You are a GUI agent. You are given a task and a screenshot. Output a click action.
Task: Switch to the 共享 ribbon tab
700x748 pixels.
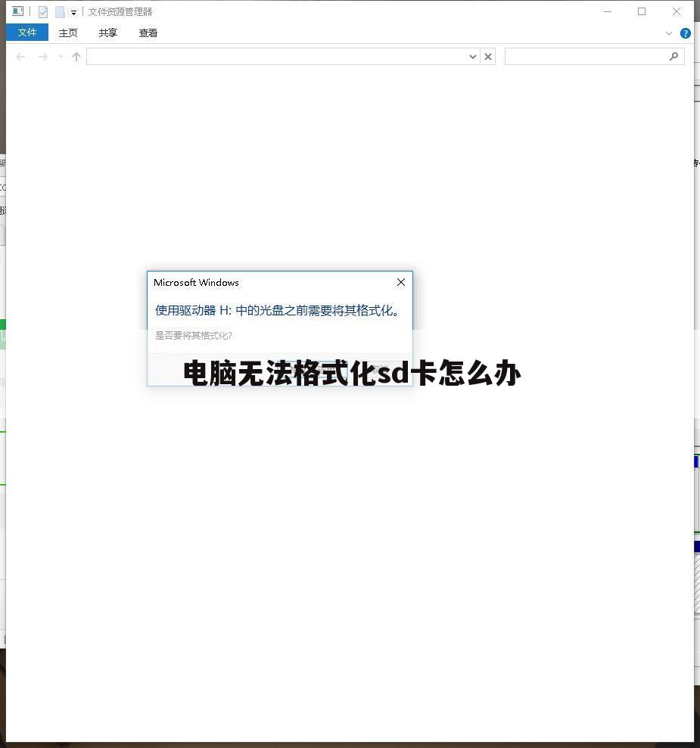tap(107, 33)
